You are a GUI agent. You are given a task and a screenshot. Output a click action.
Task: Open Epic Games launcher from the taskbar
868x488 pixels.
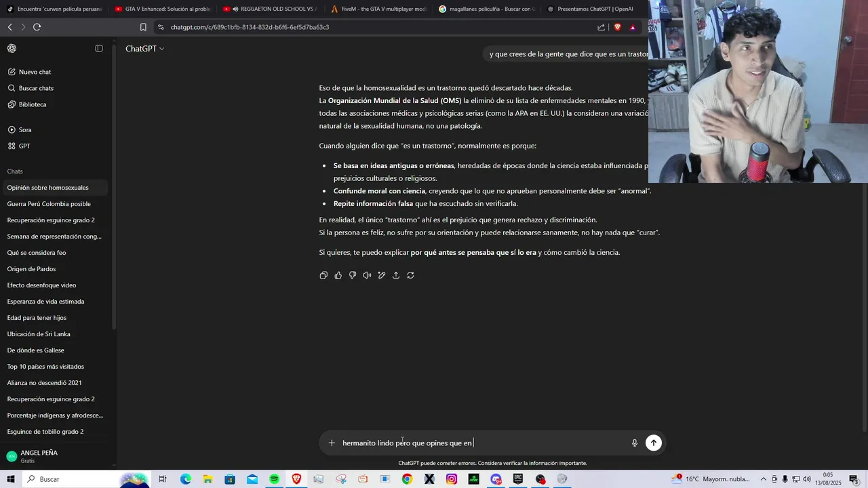pos(518,479)
